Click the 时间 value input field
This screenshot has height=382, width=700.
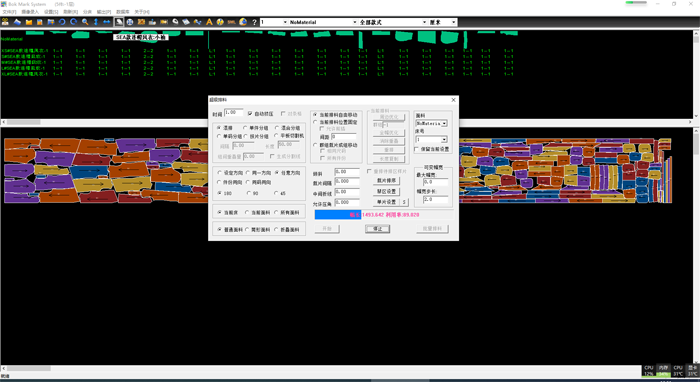[x=234, y=112]
